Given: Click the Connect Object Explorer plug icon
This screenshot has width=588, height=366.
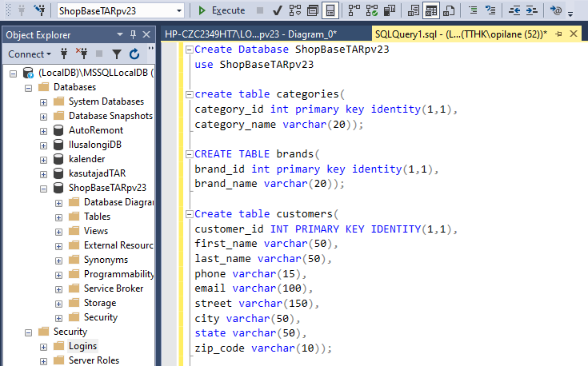Looking at the screenshot, I should pos(64,54).
